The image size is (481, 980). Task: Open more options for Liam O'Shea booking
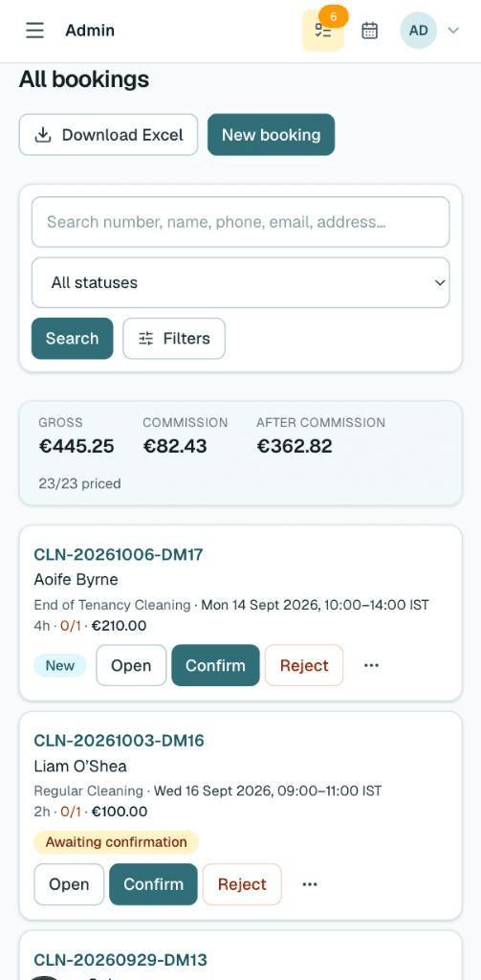(310, 883)
